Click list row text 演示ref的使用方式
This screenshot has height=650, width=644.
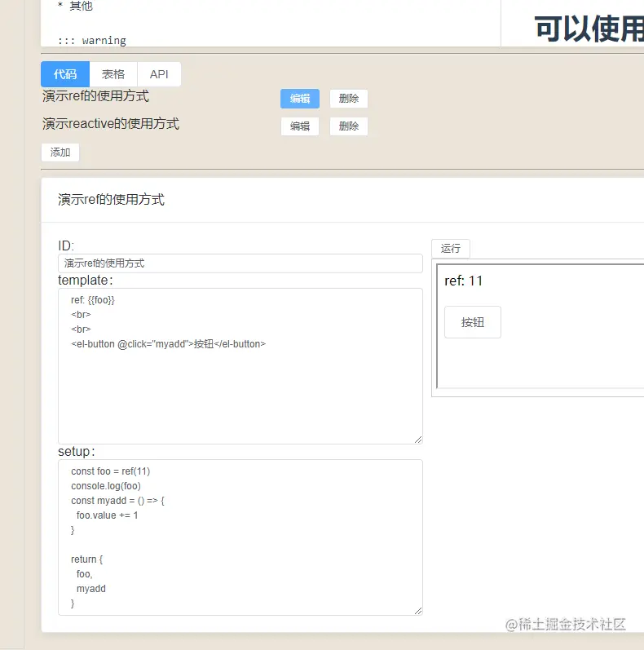[x=95, y=96]
